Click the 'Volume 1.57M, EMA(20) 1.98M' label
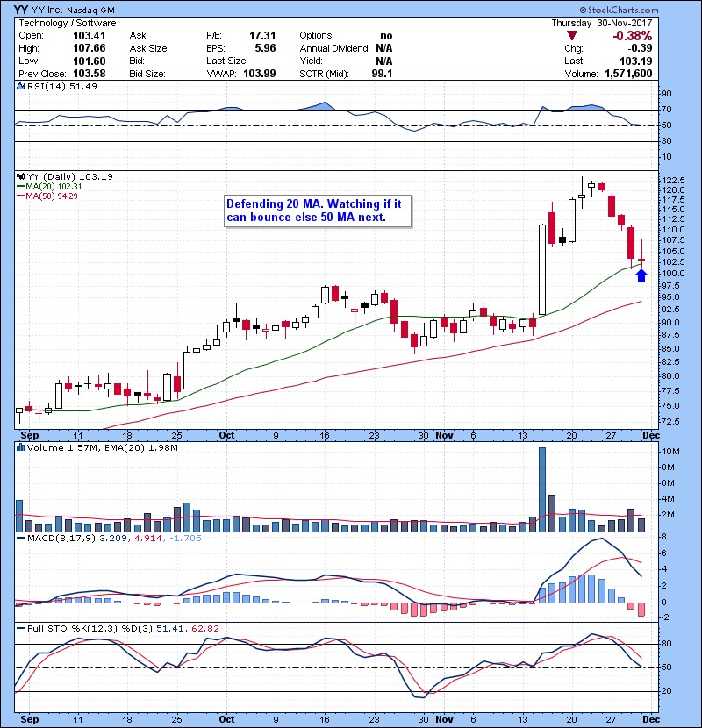This screenshot has height=728, width=702. click(x=102, y=447)
